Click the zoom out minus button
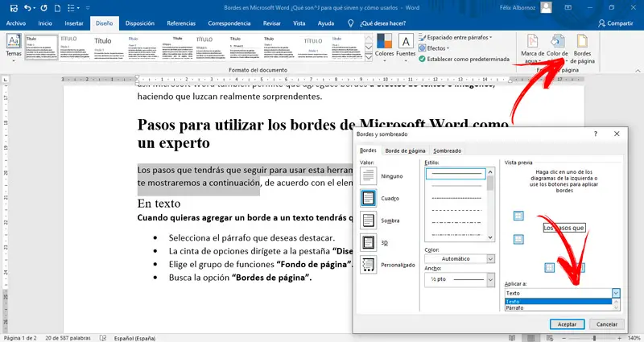The width and height of the screenshot is (644, 342). click(x=563, y=338)
